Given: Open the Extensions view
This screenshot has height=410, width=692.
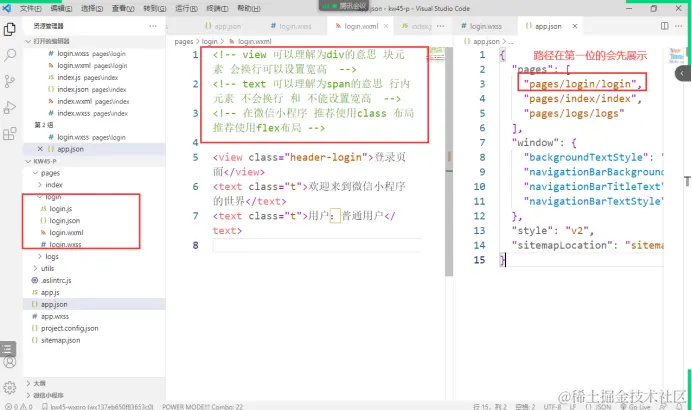Looking at the screenshot, I should point(10,133).
